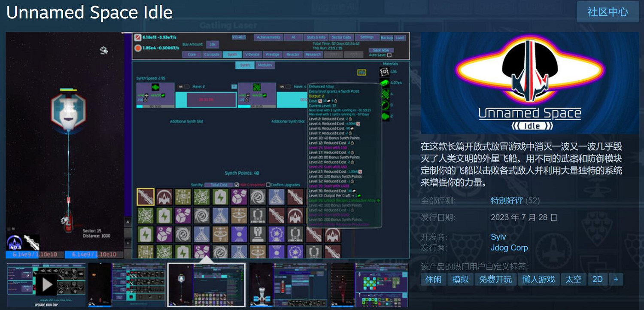Expand the game tags with the + button
Image resolution: width=644 pixels, height=310 pixels.
pos(616,279)
